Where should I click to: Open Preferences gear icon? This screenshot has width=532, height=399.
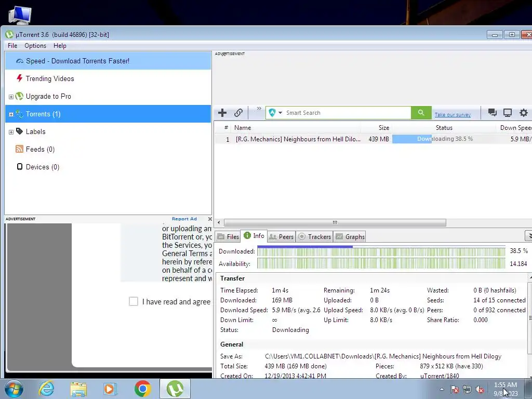(x=524, y=113)
